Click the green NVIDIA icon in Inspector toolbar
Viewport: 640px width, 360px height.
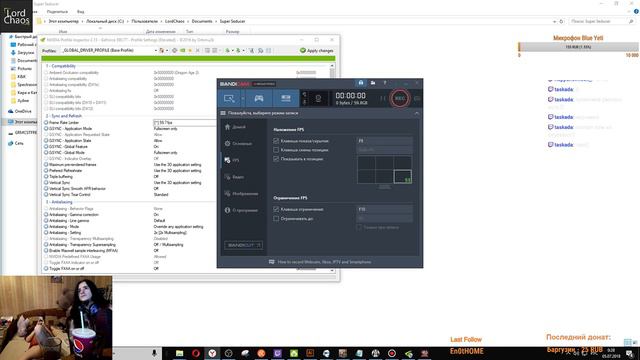[x=182, y=50]
